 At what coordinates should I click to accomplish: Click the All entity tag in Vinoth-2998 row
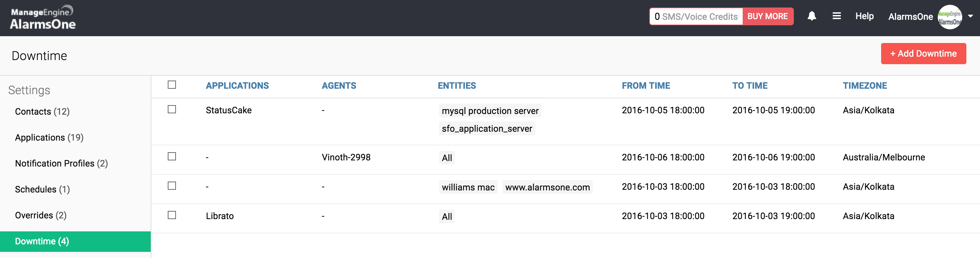447,158
